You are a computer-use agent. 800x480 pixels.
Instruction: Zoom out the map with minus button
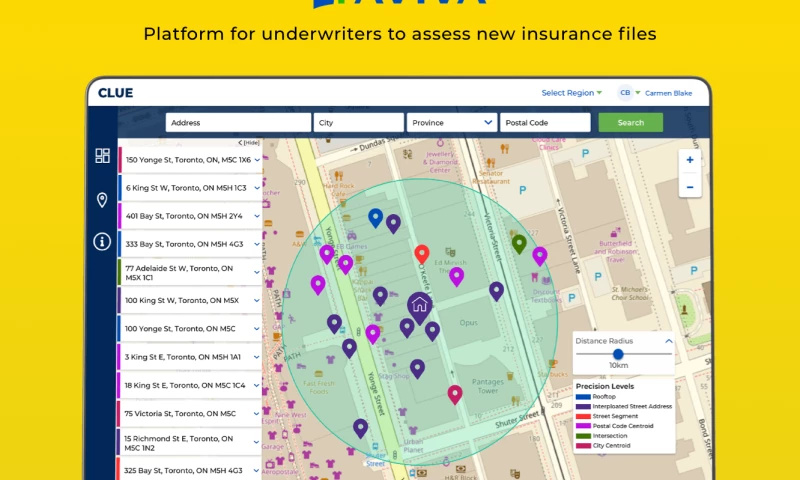coord(689,187)
